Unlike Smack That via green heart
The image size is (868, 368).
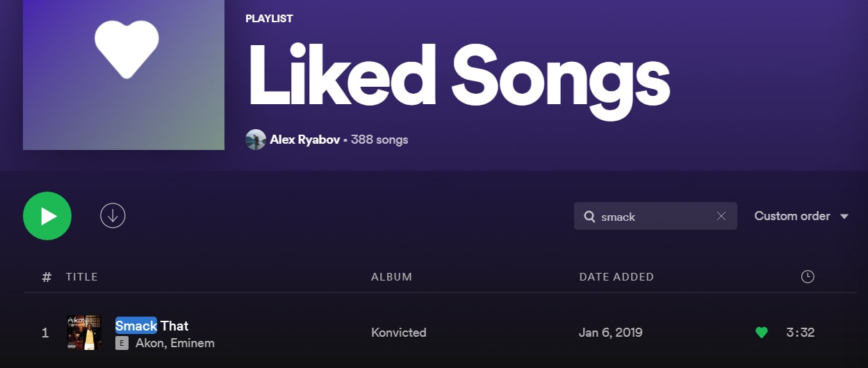point(762,333)
